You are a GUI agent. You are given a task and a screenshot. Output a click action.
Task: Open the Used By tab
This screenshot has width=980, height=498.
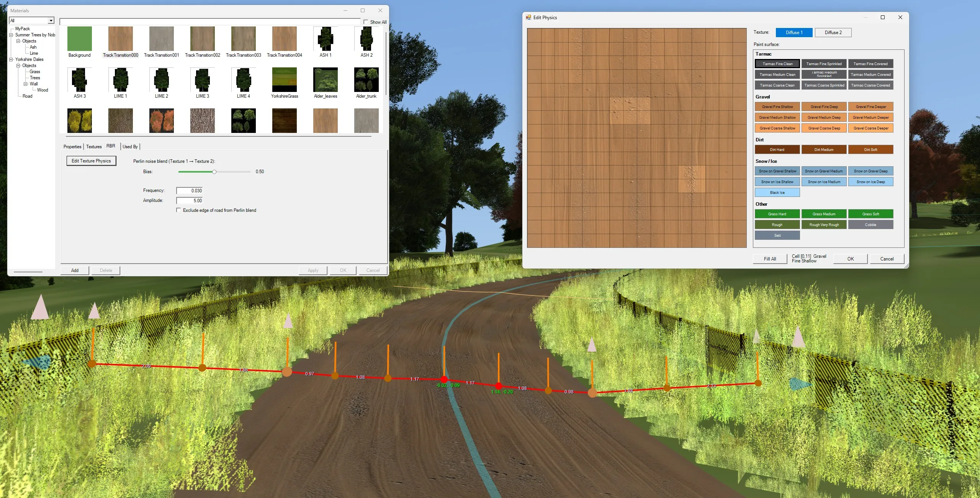pyautogui.click(x=130, y=147)
